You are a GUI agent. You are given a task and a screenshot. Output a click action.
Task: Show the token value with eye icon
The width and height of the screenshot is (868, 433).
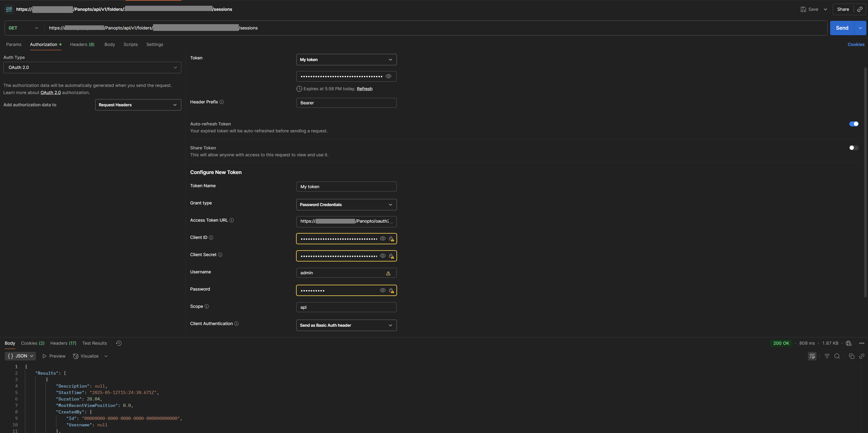[389, 76]
